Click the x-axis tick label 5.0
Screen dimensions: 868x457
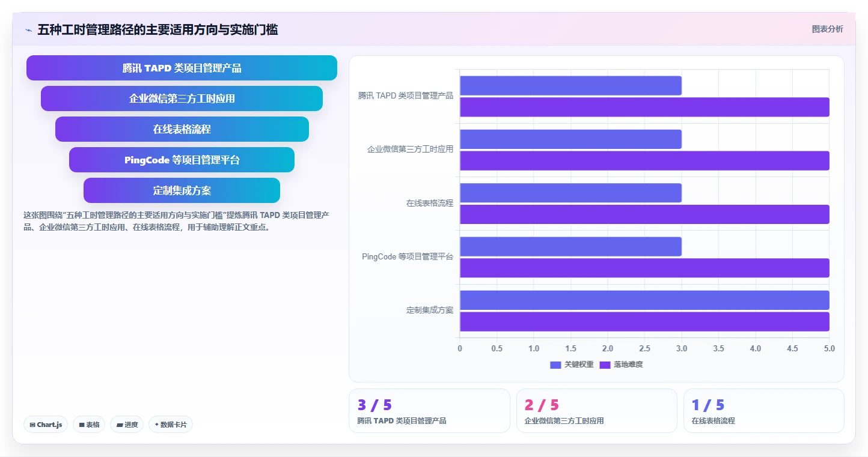coord(829,348)
